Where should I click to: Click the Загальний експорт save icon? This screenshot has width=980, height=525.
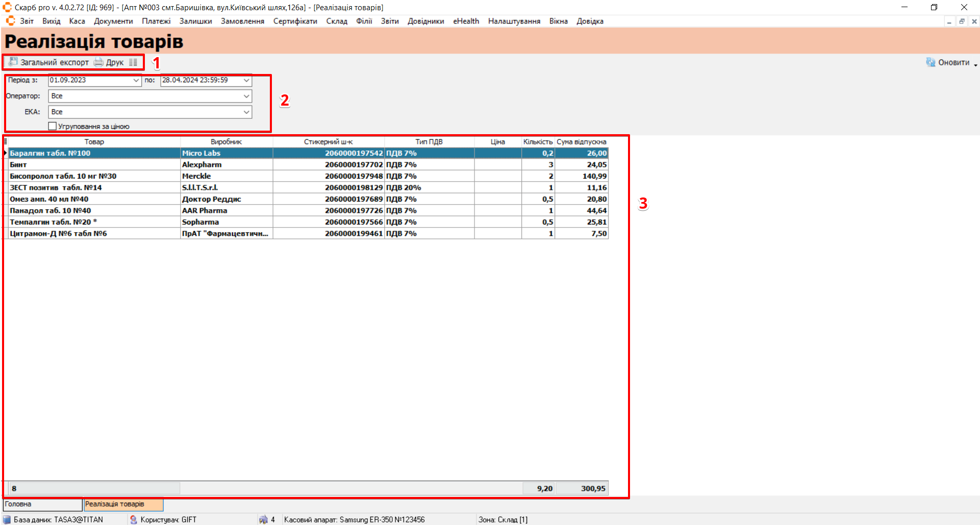[x=13, y=62]
